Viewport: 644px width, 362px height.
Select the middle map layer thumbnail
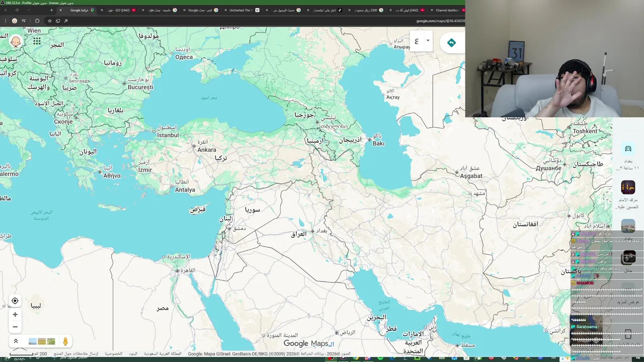[42, 341]
